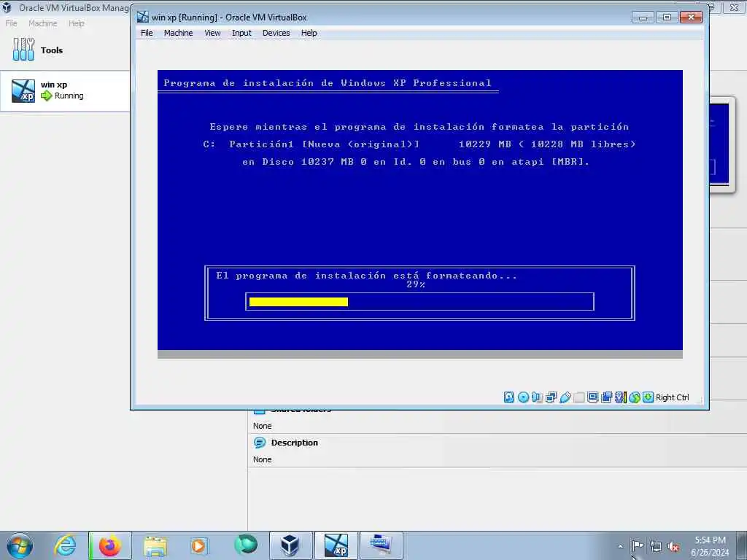This screenshot has width=747, height=560.
Task: Open the Machine menu of the VM window
Action: coord(178,33)
